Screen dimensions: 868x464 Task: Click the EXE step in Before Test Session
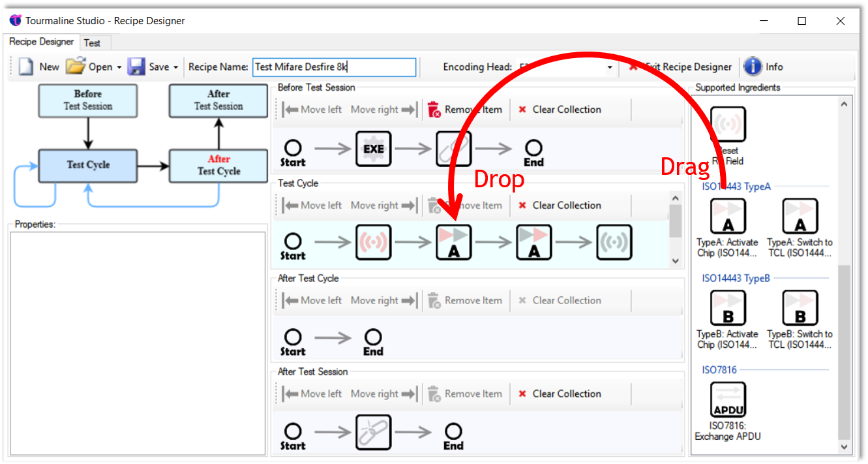tap(374, 148)
